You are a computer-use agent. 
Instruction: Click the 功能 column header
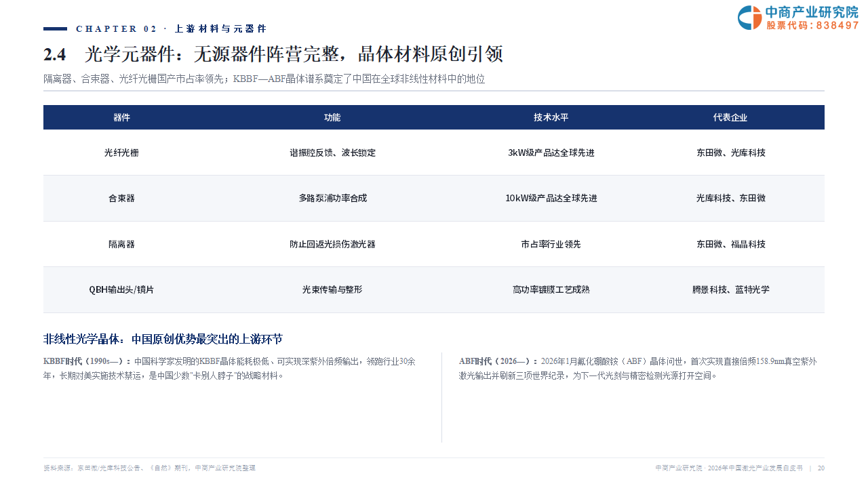click(x=332, y=117)
